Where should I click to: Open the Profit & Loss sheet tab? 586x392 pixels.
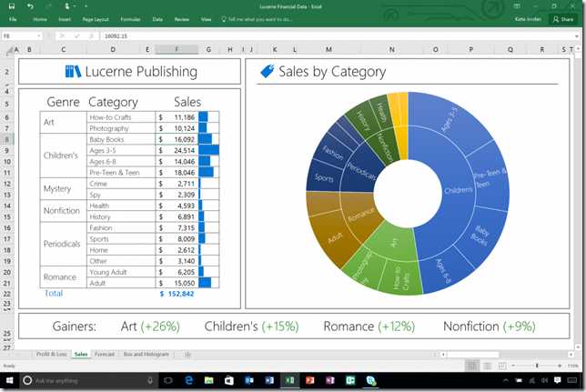coord(52,354)
